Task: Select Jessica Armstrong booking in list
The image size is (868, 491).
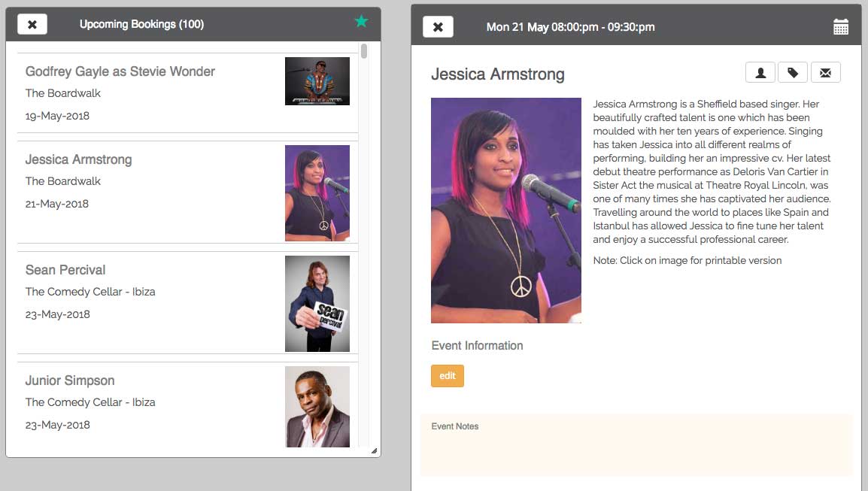Action: pyautogui.click(x=187, y=192)
